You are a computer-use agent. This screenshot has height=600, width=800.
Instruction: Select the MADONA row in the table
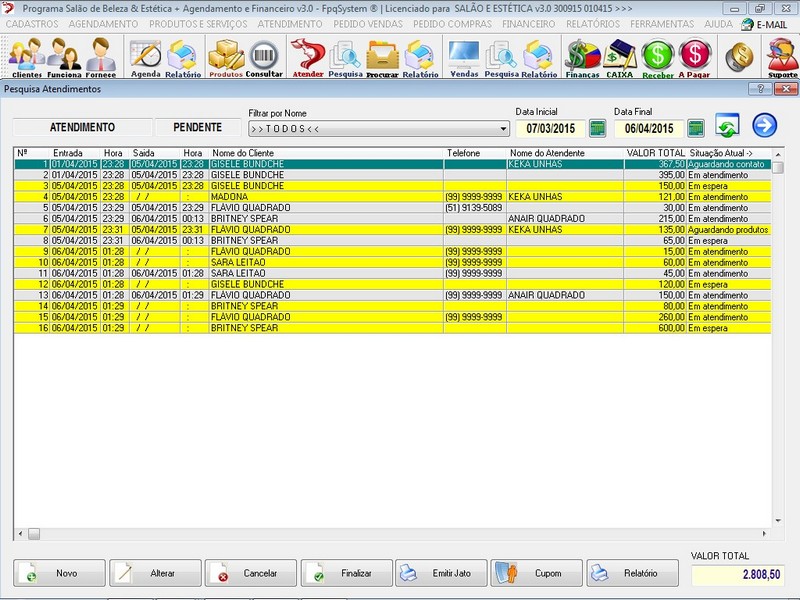click(300, 197)
